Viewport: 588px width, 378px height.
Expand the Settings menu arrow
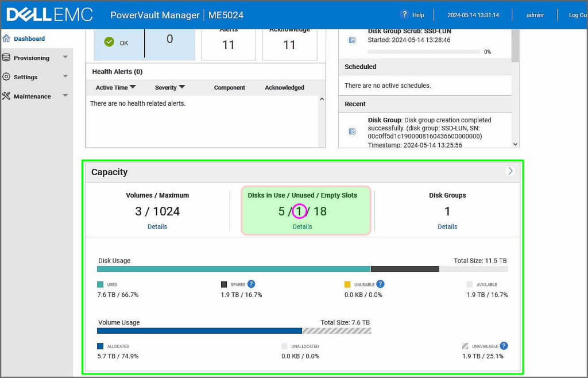[65, 76]
